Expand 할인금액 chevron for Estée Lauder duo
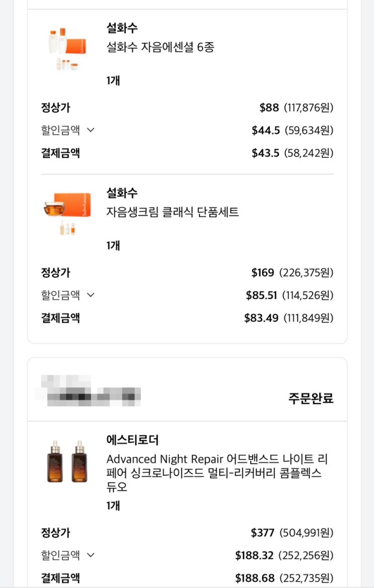This screenshot has width=374, height=588. 91,555
